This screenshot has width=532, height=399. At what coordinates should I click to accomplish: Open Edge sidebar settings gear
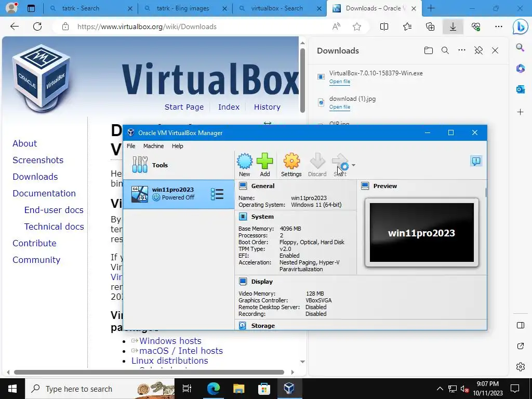click(x=520, y=367)
